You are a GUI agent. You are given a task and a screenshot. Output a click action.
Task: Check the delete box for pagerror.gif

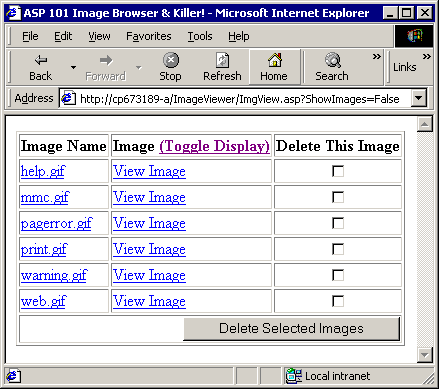[x=338, y=223]
